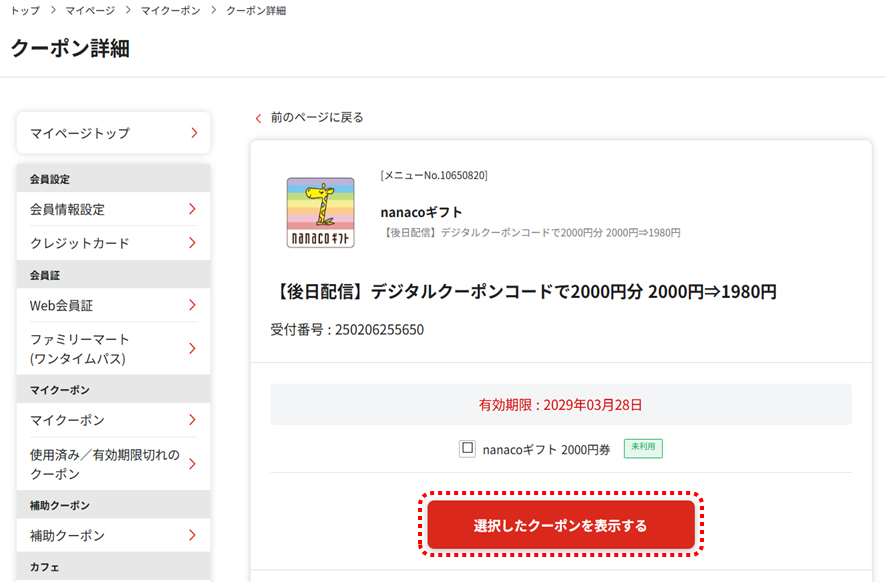886x582 pixels.
Task: Click chevron beside 会員情報設定
Action: click(193, 209)
